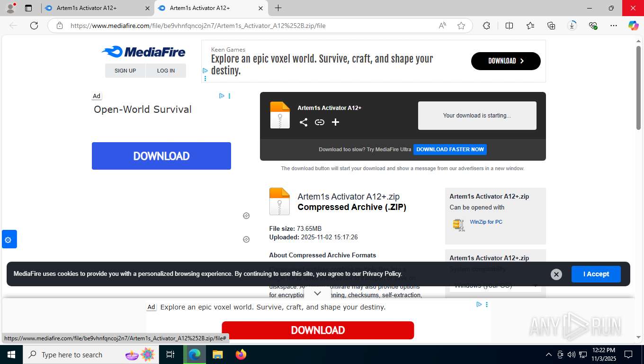Image resolution: width=644 pixels, height=364 pixels.
Task: Click the Uploaded 2025-11-02 15:17:26 text
Action: tap(313, 237)
